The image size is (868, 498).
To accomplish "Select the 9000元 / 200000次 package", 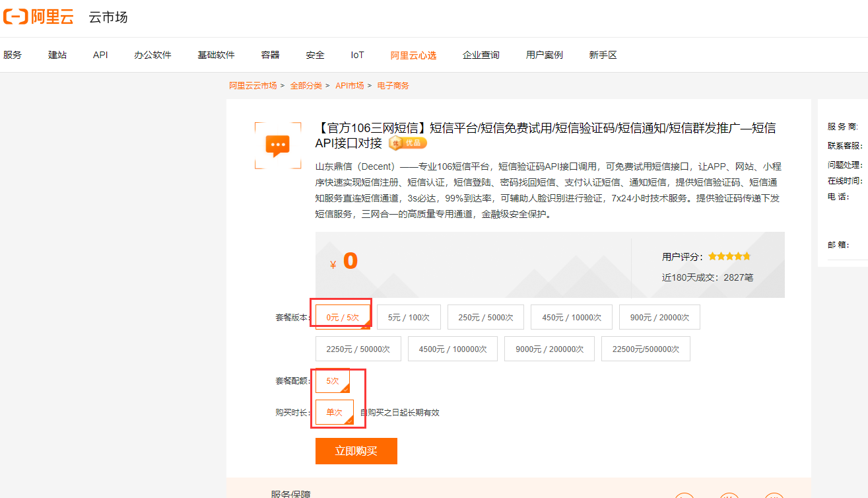I will tap(550, 349).
